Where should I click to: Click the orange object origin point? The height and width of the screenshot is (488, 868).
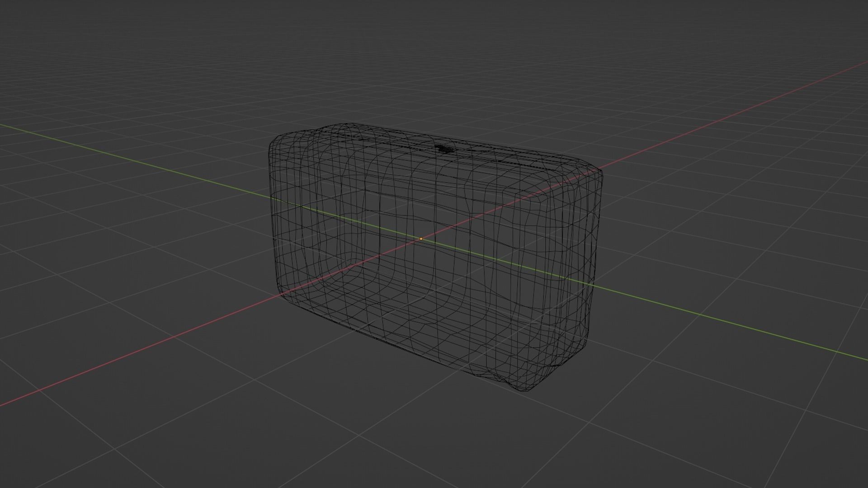point(421,239)
